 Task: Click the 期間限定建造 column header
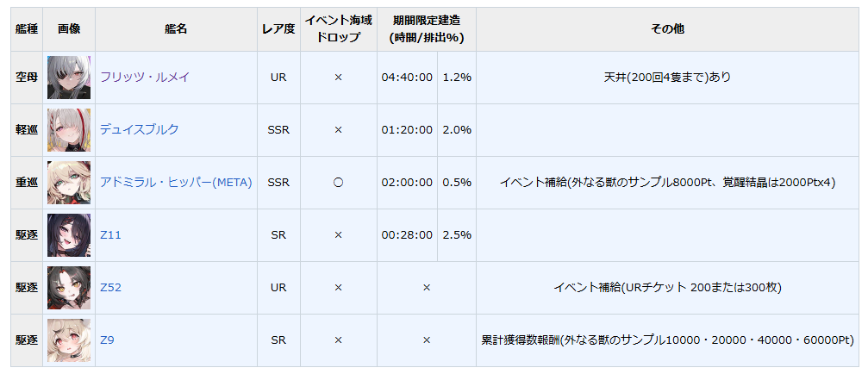(x=426, y=29)
